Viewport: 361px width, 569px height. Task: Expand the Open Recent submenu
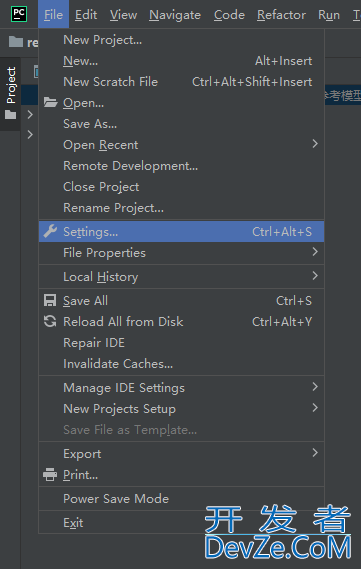181,145
